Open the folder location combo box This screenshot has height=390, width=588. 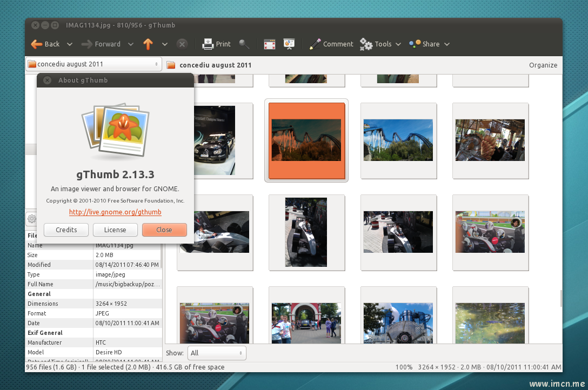pos(93,64)
